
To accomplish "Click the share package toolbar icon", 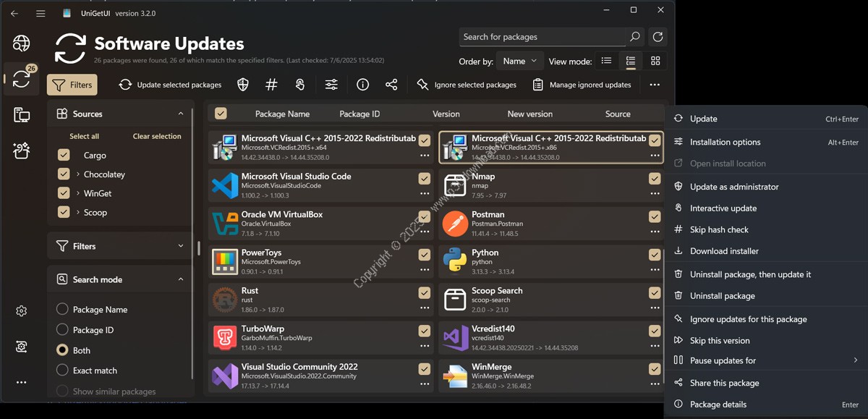I will 391,85.
